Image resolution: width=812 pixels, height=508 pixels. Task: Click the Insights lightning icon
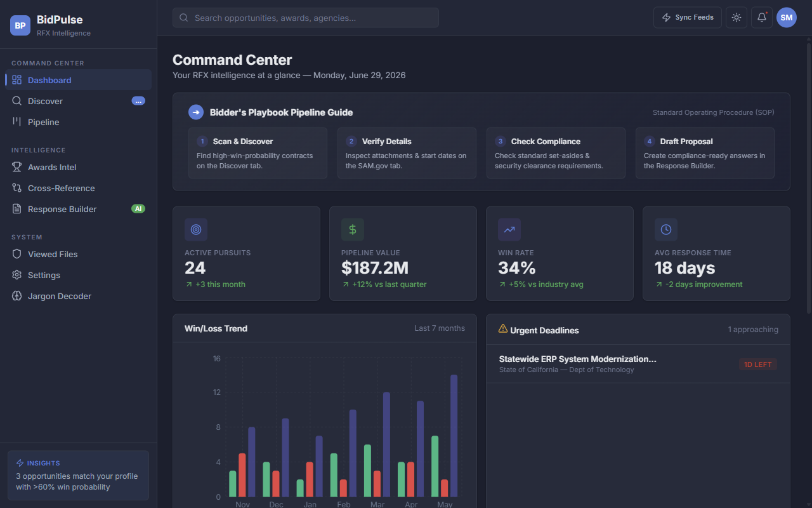[x=20, y=464]
